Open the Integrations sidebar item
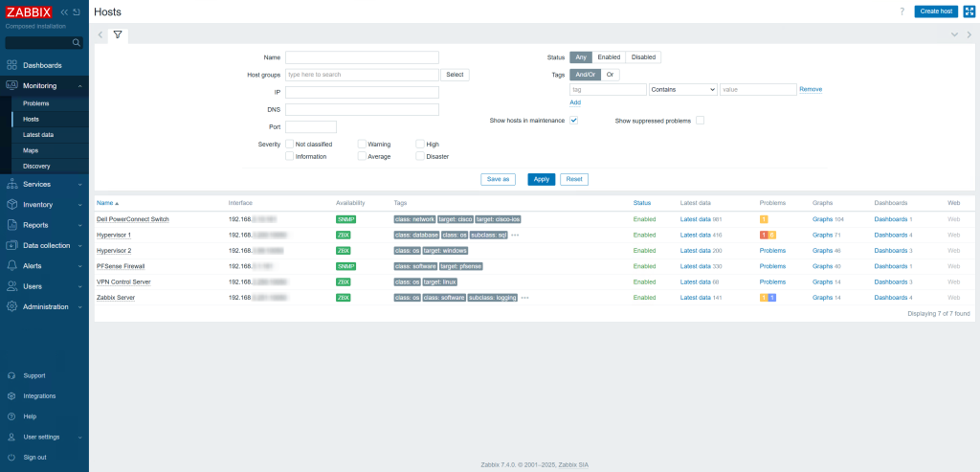Viewport: 980px width, 472px height. [x=39, y=395]
